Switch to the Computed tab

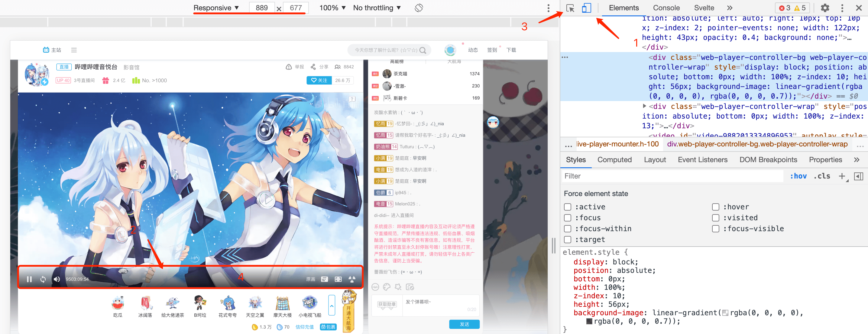tap(614, 160)
